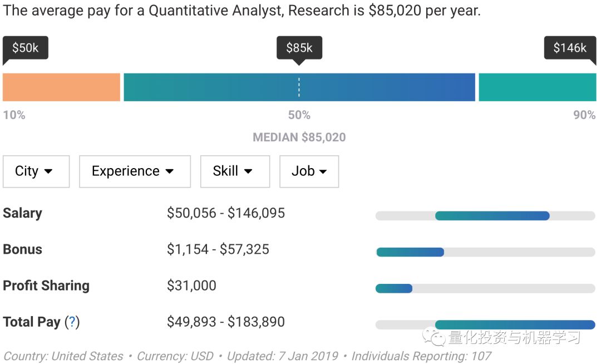Click the MEDIAN $85,020 label
This screenshot has width=601, height=364.
click(299, 137)
